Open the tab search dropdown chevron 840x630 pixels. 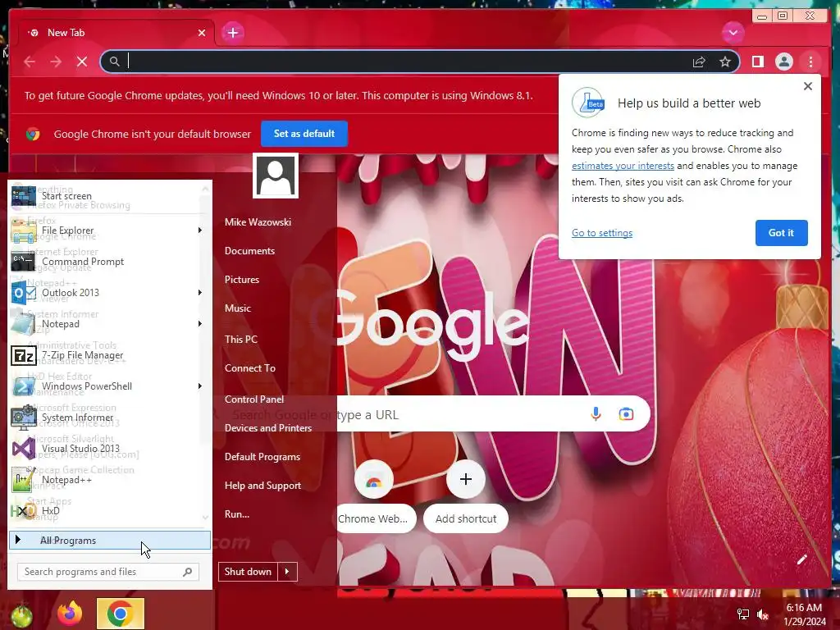click(733, 33)
